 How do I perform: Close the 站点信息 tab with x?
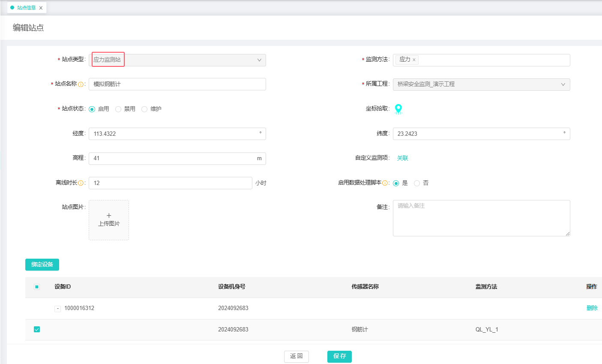[x=41, y=8]
